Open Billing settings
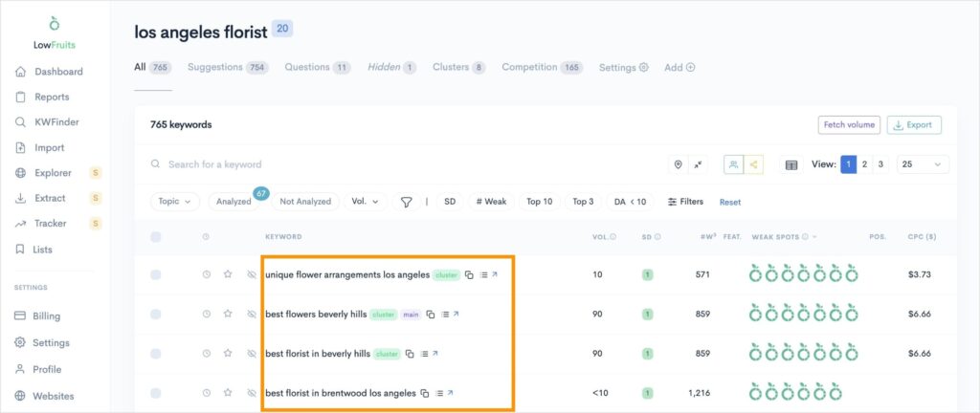The height and width of the screenshot is (413, 980). pyautogui.click(x=37, y=316)
